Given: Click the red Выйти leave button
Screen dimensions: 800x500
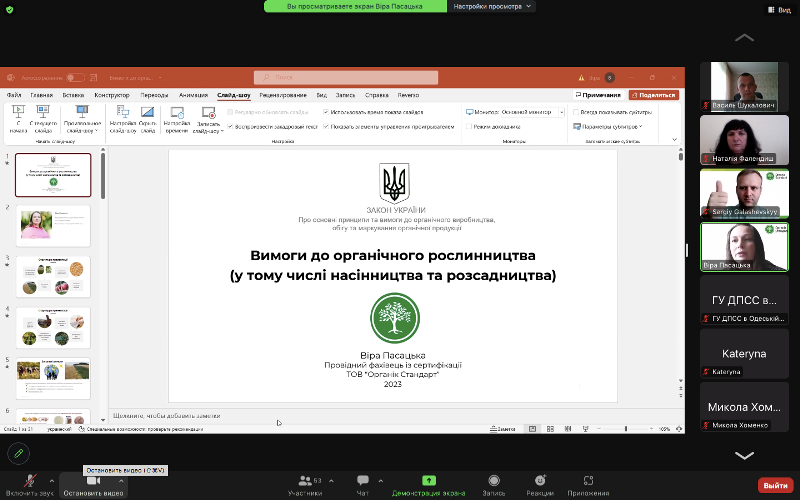Looking at the screenshot, I should click(x=776, y=485).
